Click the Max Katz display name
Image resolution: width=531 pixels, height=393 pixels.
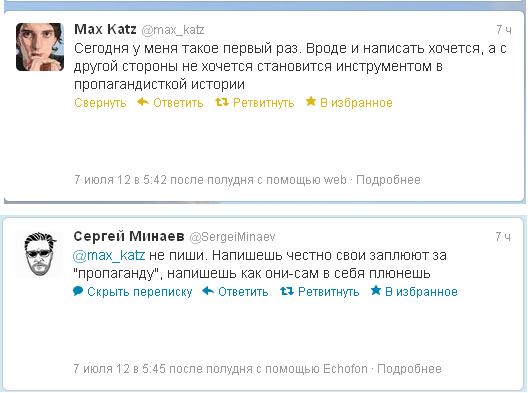click(105, 29)
